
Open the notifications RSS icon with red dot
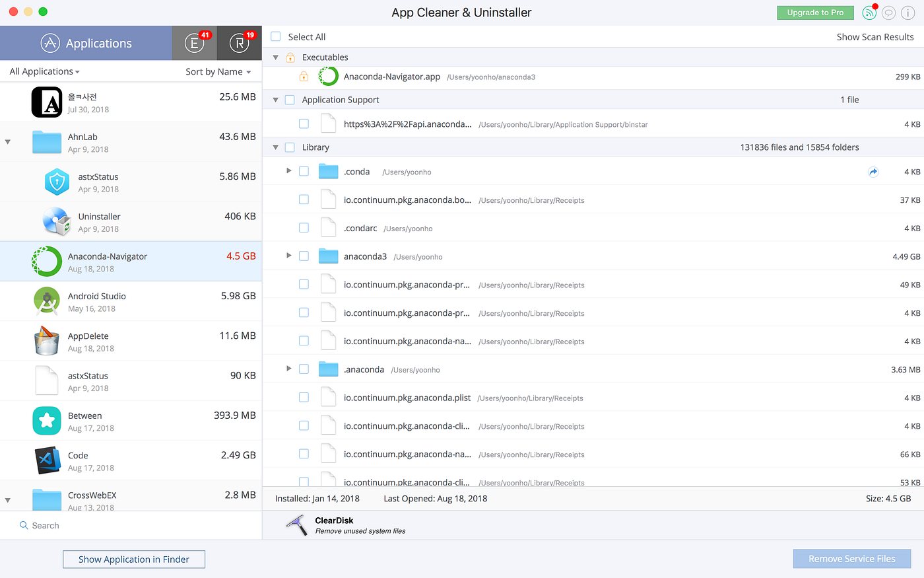click(869, 13)
